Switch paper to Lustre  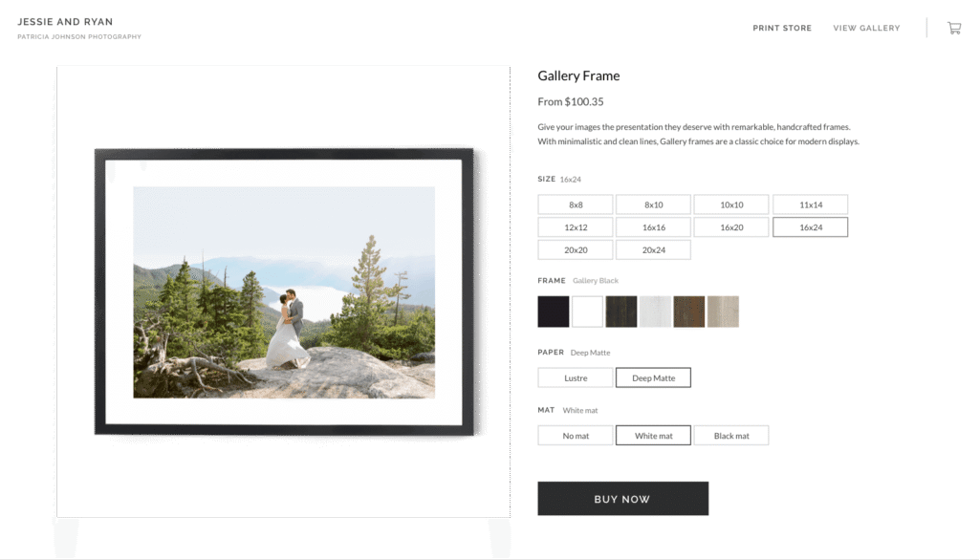[575, 377]
